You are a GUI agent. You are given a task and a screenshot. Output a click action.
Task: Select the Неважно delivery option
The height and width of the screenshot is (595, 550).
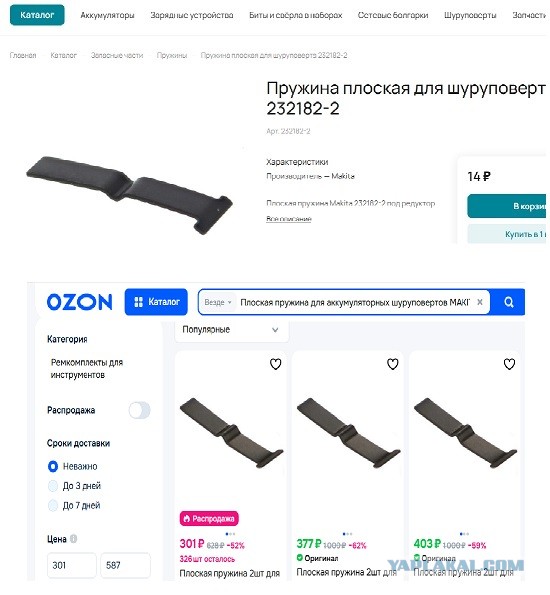(x=53, y=466)
